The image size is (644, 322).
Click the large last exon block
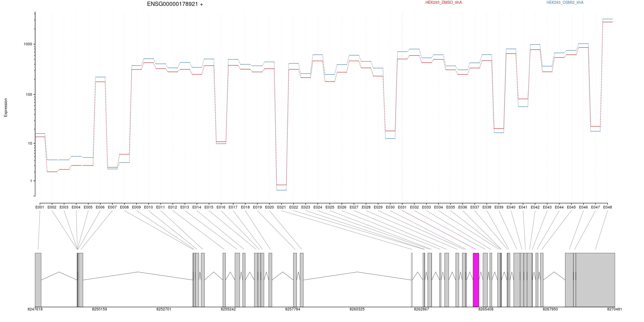[x=595, y=280]
